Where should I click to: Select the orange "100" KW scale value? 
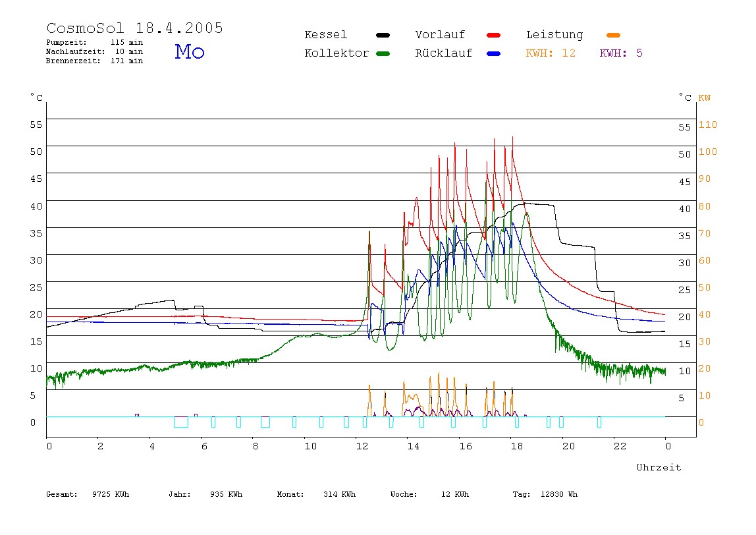(708, 152)
